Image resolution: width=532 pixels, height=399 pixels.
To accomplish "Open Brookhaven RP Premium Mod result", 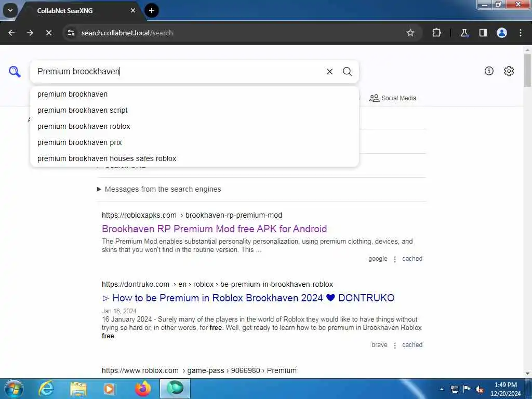I will [214, 229].
